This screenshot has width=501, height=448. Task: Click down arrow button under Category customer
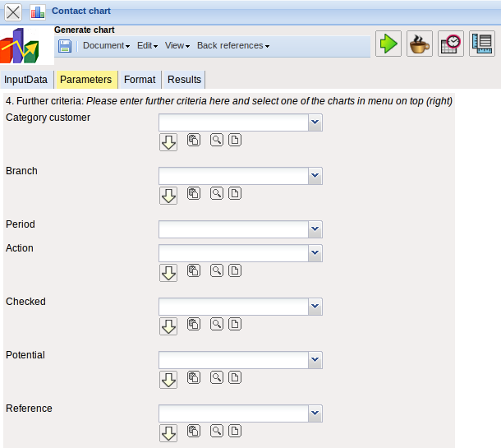(168, 142)
